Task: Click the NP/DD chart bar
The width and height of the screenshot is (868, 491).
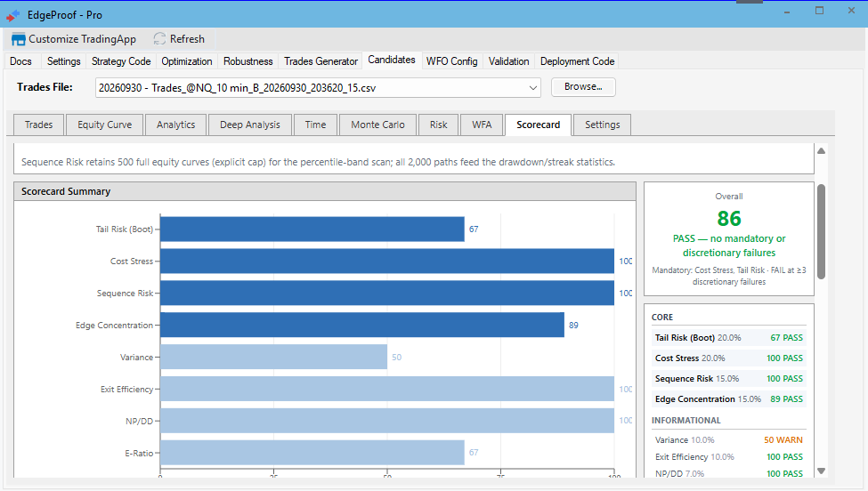Action: (387, 421)
